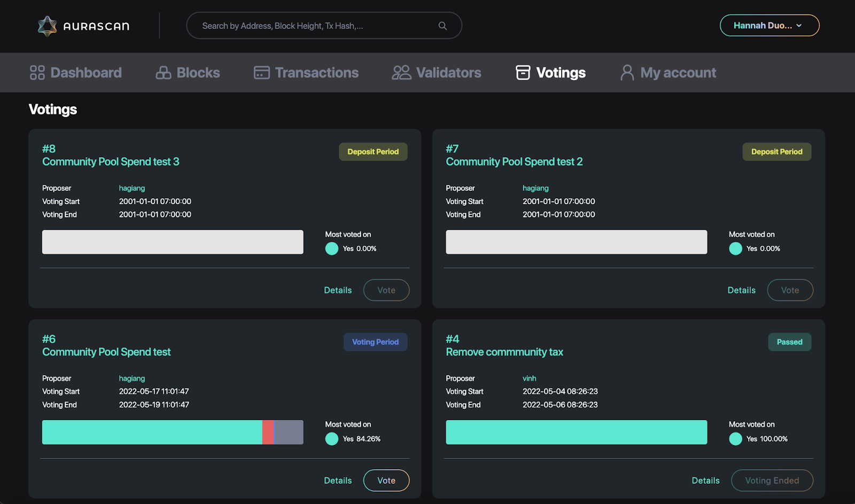The height and width of the screenshot is (504, 855).
Task: Click the Votings box icon
Action: (x=523, y=73)
